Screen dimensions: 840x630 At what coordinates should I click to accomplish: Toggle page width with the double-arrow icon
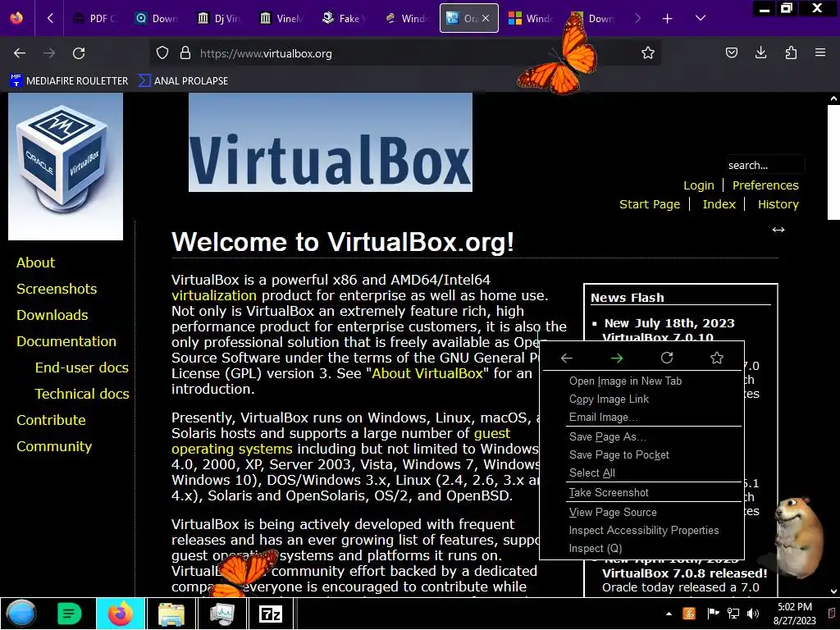(x=778, y=230)
